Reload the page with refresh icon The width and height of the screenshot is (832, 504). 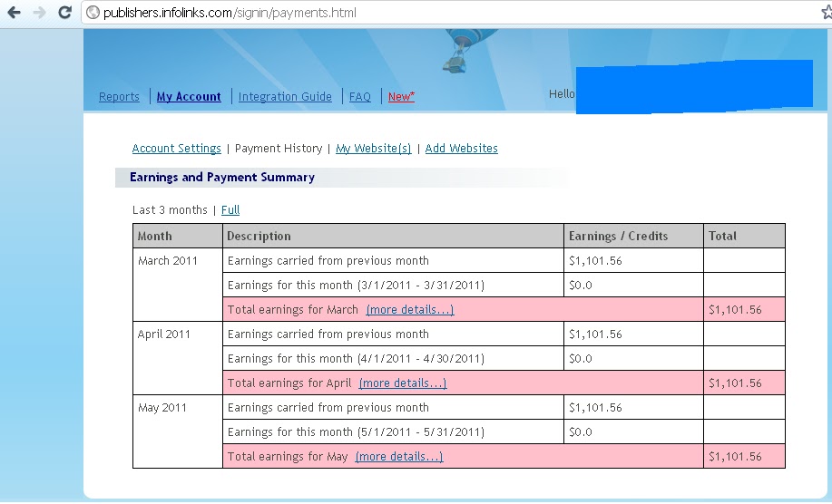64,12
